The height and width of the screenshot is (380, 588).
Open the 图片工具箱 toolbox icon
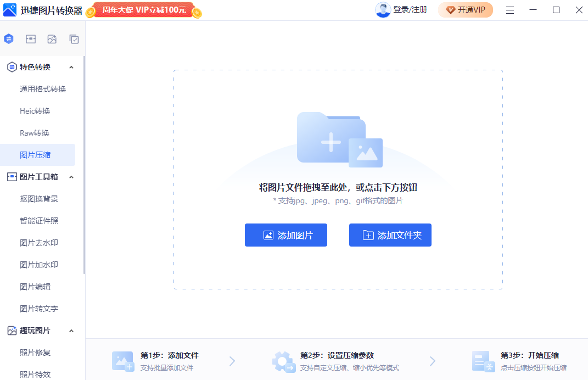pos(30,39)
